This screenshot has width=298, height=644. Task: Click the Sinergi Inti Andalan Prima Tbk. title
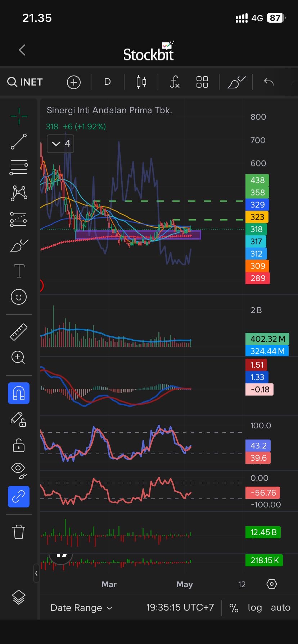(x=109, y=110)
